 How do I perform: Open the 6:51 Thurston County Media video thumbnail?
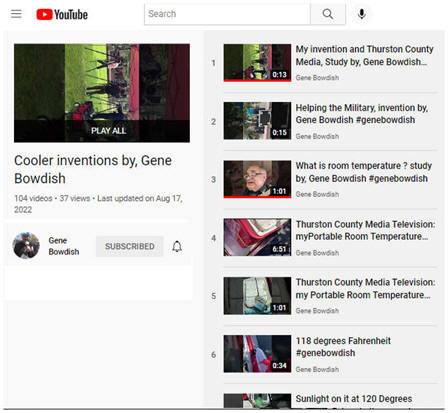(257, 237)
